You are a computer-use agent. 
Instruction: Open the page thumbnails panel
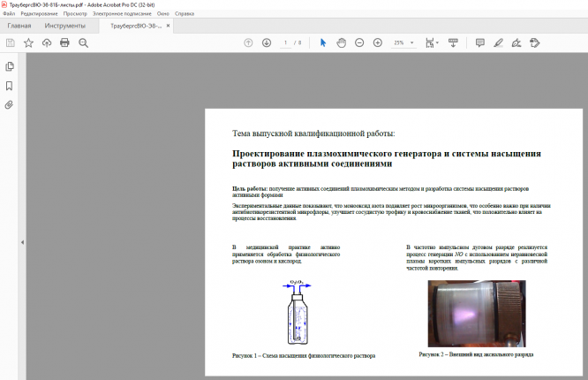point(10,66)
